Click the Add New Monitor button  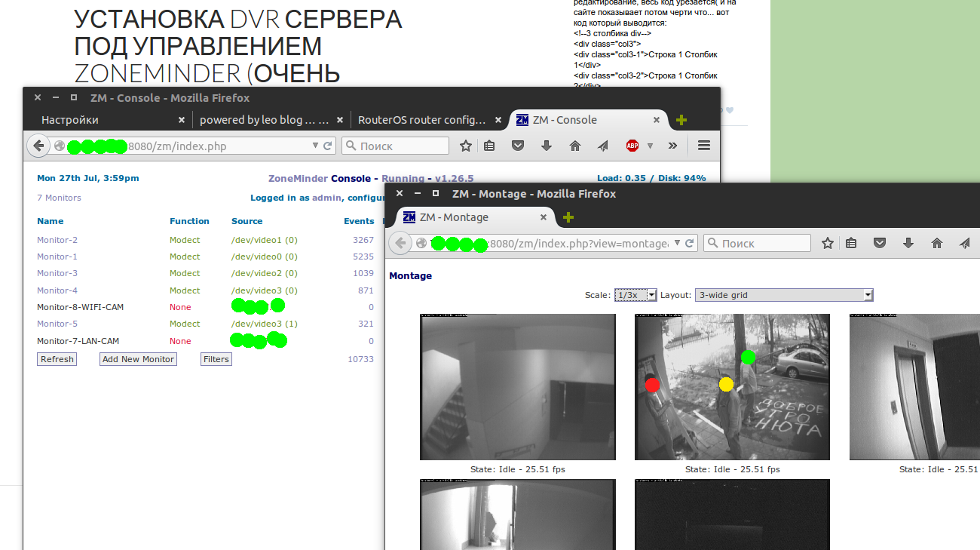(x=138, y=359)
